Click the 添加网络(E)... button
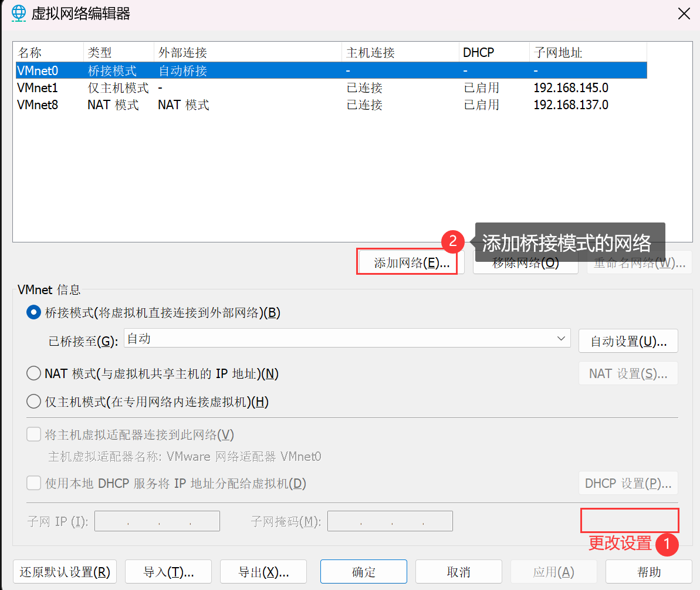 [411, 262]
